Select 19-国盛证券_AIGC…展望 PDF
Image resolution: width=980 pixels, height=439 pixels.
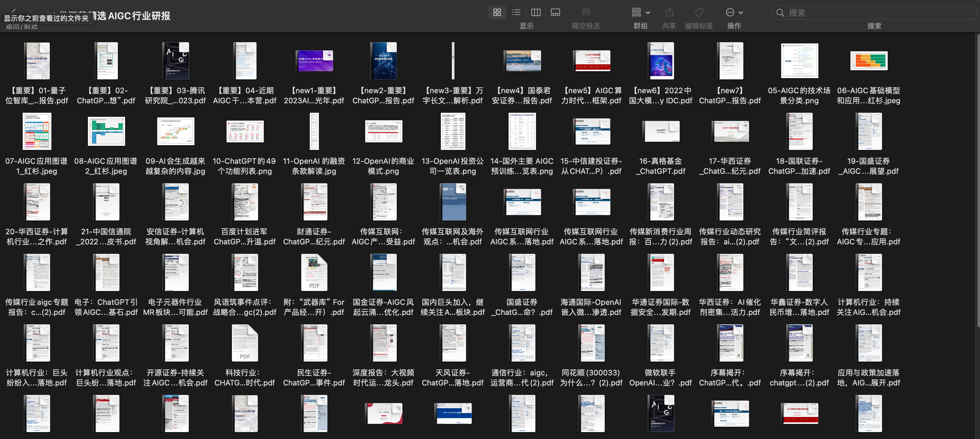click(868, 131)
